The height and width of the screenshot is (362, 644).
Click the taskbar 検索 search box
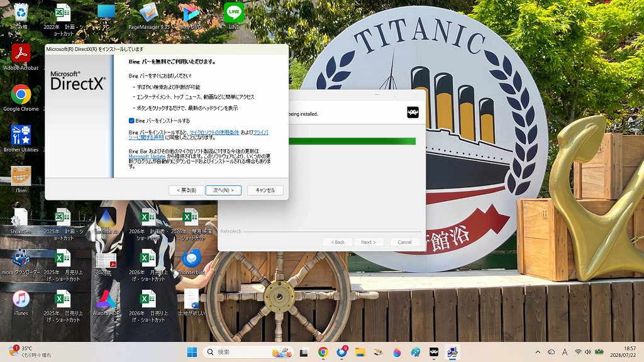248,352
